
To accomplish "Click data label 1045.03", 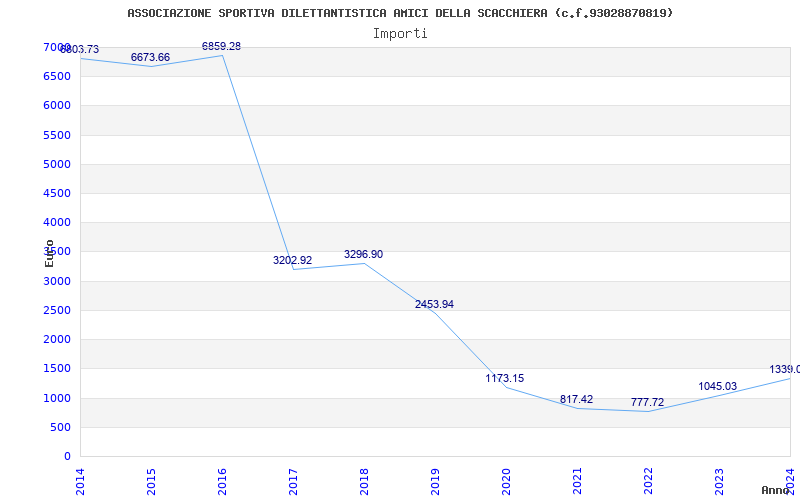I will click(x=717, y=386).
